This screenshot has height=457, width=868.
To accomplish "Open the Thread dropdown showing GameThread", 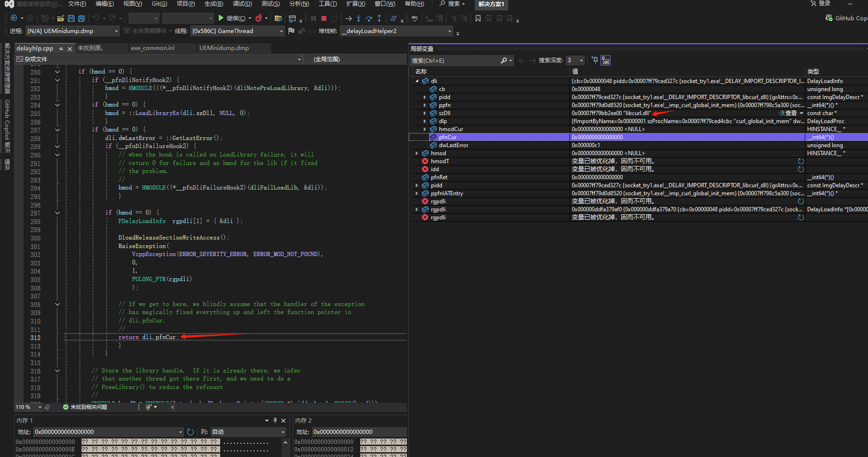I will (237, 31).
